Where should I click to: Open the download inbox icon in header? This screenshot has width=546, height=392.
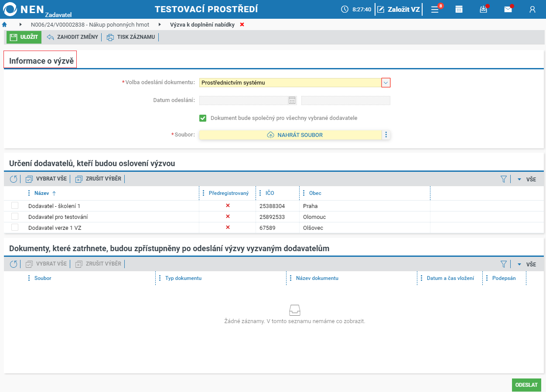tap(483, 9)
